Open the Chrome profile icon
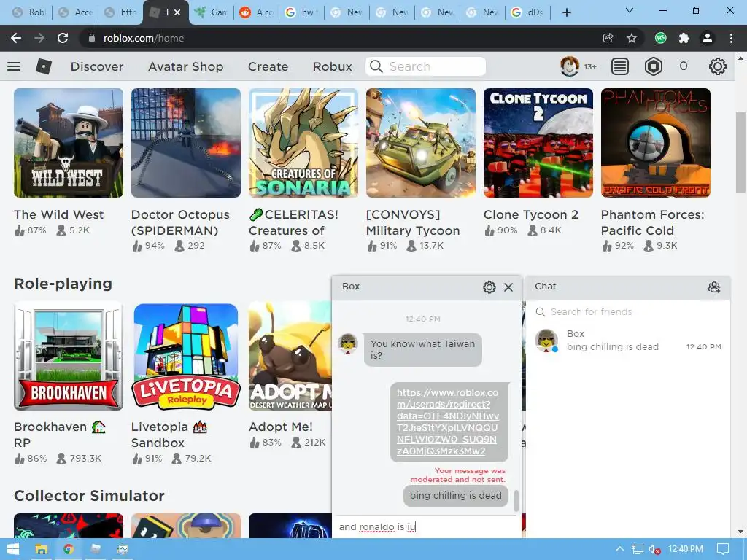 708,38
